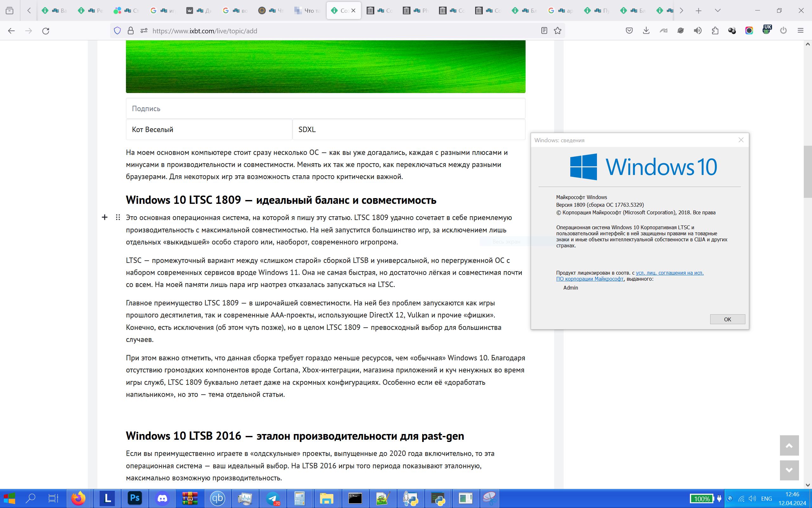
Task: List all tabs dropdown arrow
Action: coord(718,10)
